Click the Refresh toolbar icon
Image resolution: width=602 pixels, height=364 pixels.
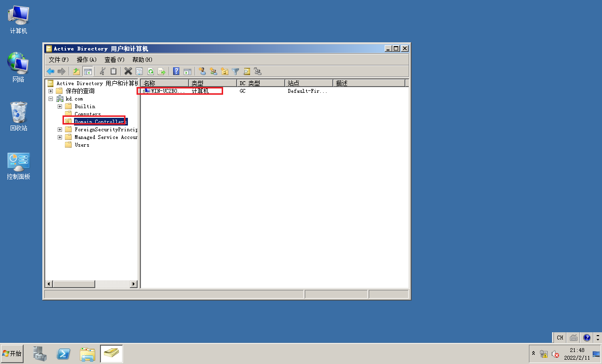pos(150,71)
